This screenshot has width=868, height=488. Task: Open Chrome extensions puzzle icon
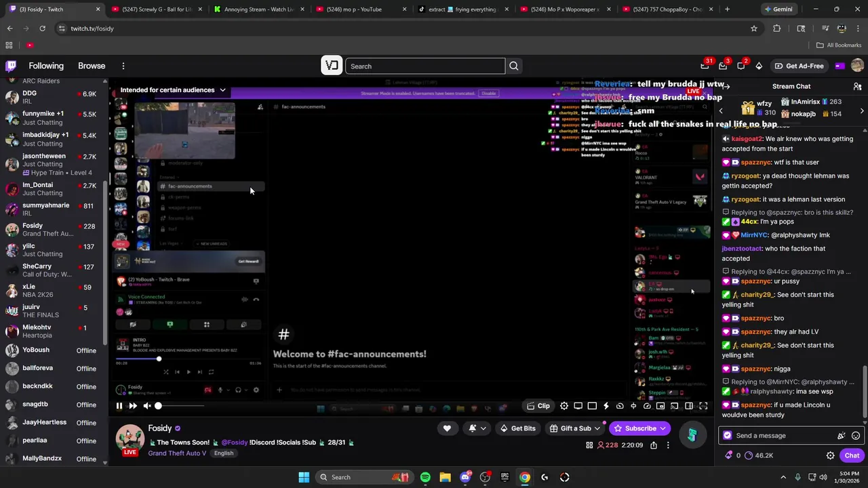pyautogui.click(x=777, y=28)
